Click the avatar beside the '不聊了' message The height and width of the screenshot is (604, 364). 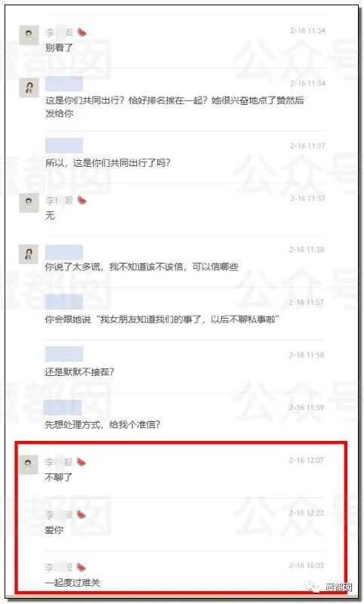tap(29, 464)
